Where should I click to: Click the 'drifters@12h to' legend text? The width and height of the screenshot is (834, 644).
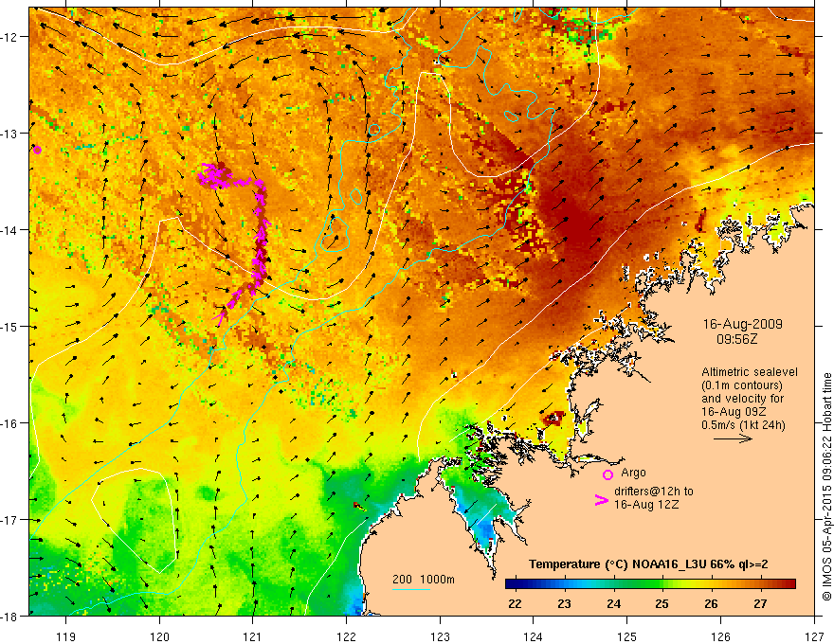pyautogui.click(x=654, y=492)
